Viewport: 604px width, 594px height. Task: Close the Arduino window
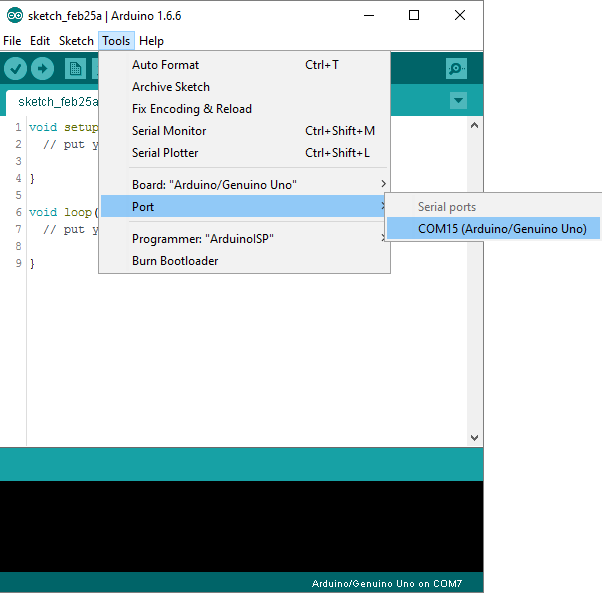460,15
